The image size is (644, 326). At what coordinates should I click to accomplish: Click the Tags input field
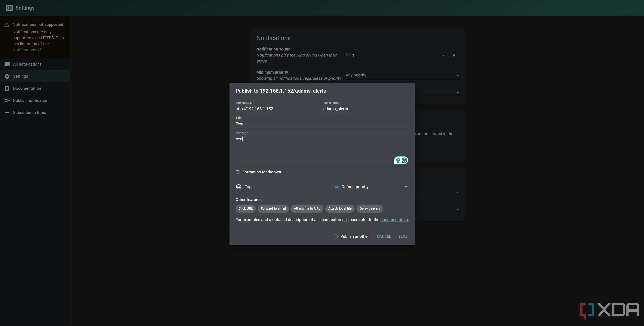click(x=288, y=187)
